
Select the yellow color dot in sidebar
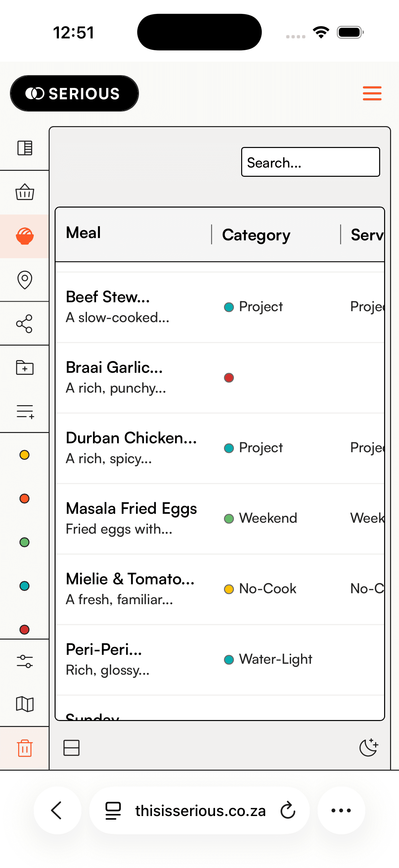pyautogui.click(x=24, y=455)
